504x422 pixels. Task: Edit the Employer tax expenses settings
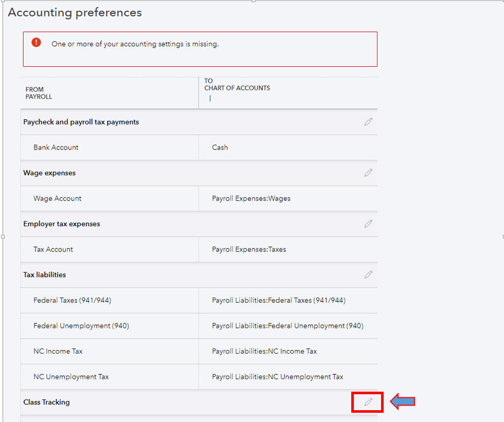pos(368,224)
